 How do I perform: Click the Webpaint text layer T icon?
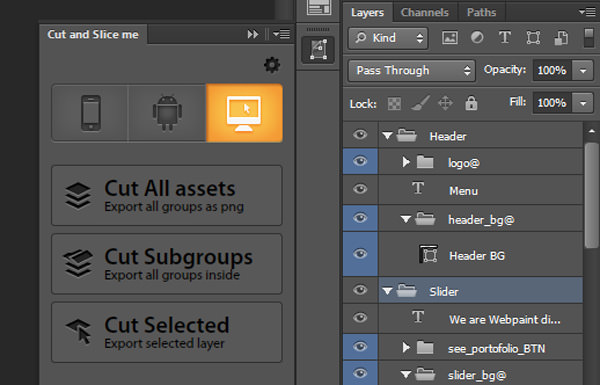pos(418,317)
